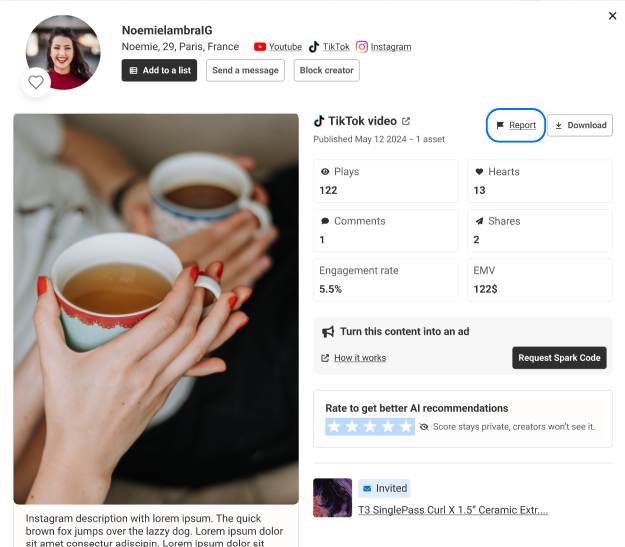Rate content one star
Image resolution: width=625 pixels, height=547 pixels.
tap(334, 427)
